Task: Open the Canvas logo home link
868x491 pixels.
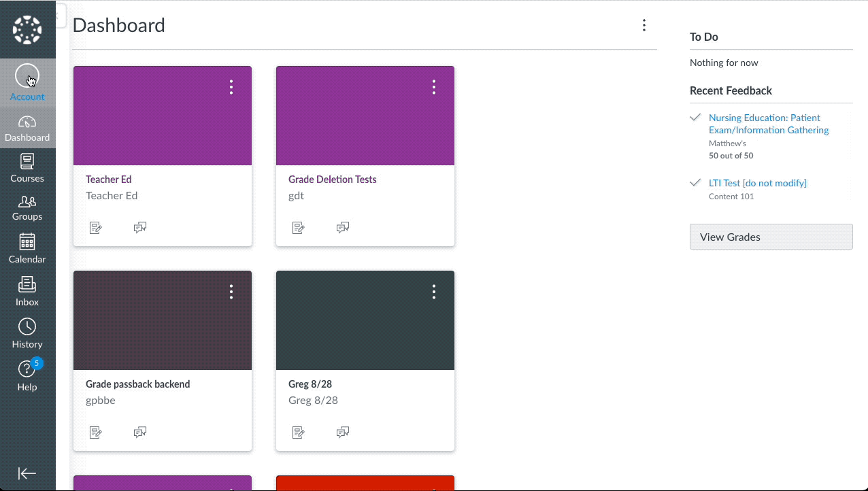Action: 27,30
